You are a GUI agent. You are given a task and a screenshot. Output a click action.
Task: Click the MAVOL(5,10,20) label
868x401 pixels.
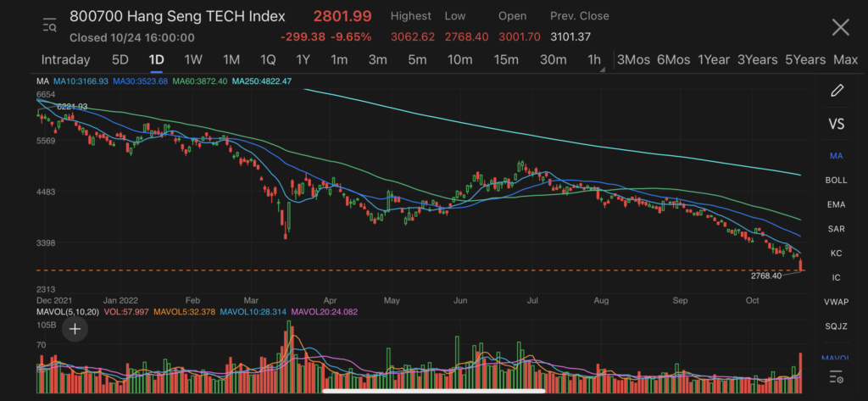pyautogui.click(x=68, y=312)
